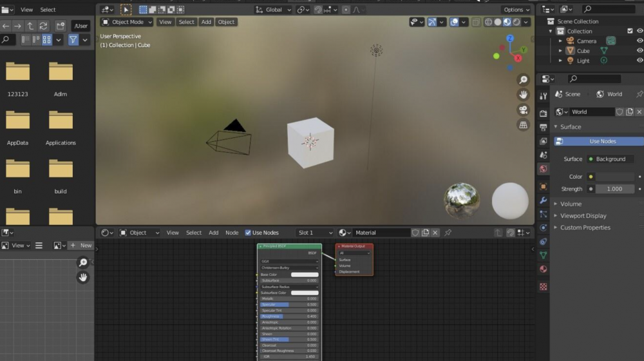This screenshot has width=644, height=361.
Task: Open Render properties tab
Action: tap(544, 113)
